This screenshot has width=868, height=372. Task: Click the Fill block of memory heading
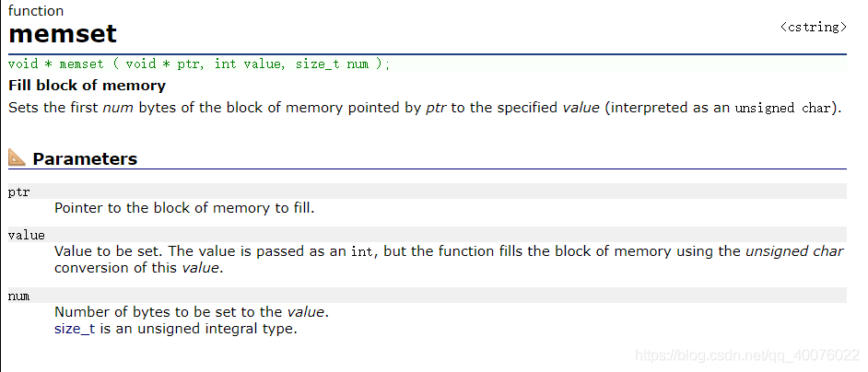coord(87,86)
